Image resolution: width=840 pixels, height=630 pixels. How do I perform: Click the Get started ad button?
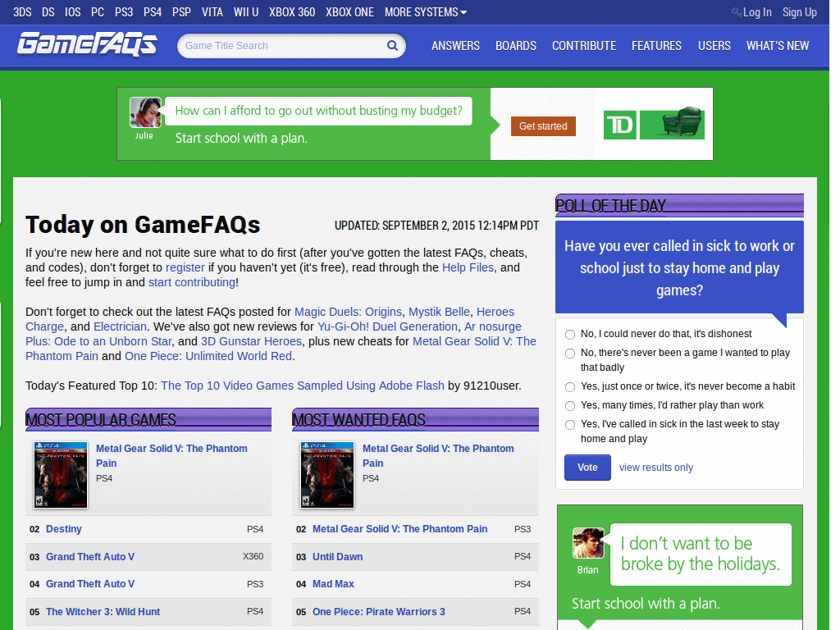coord(543,126)
